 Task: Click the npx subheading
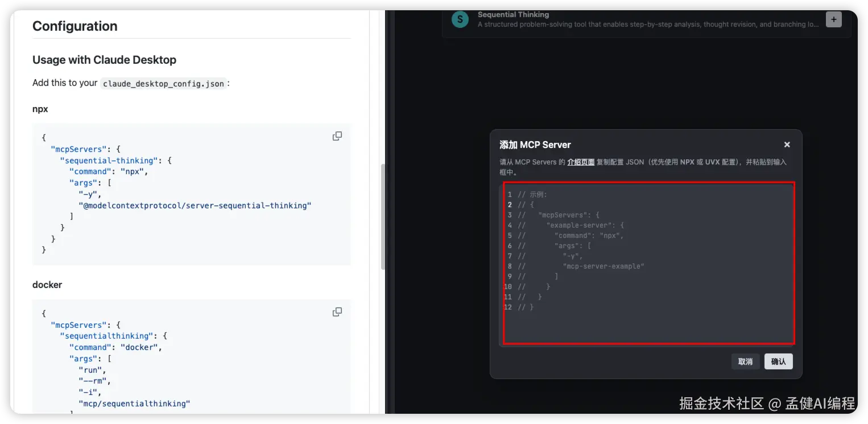(40, 109)
